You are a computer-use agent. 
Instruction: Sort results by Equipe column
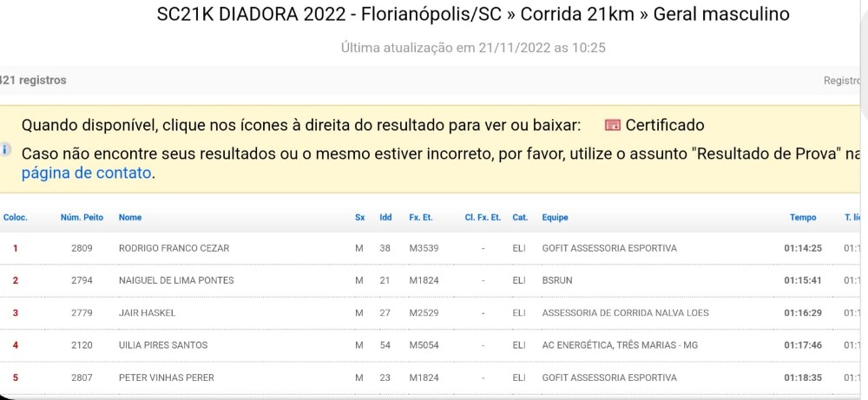pos(555,218)
